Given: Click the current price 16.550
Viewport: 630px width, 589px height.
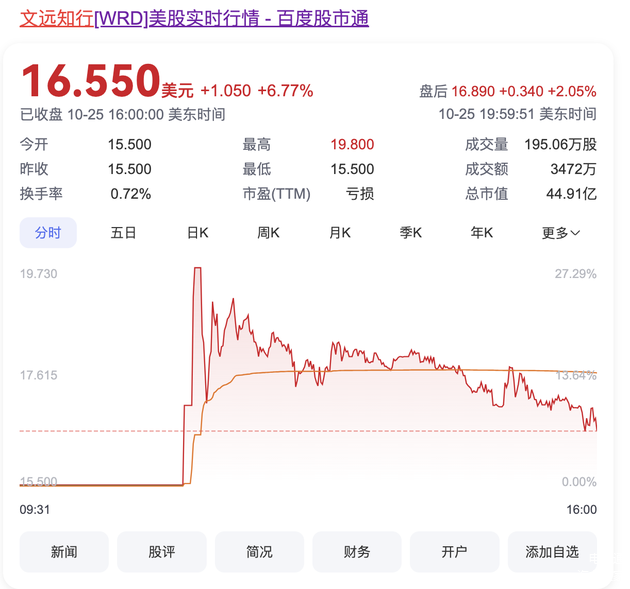Looking at the screenshot, I should coord(91,82).
